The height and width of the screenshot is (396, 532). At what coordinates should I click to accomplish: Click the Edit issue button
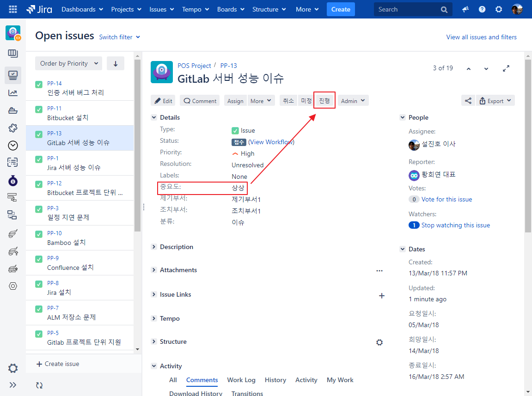click(x=163, y=101)
